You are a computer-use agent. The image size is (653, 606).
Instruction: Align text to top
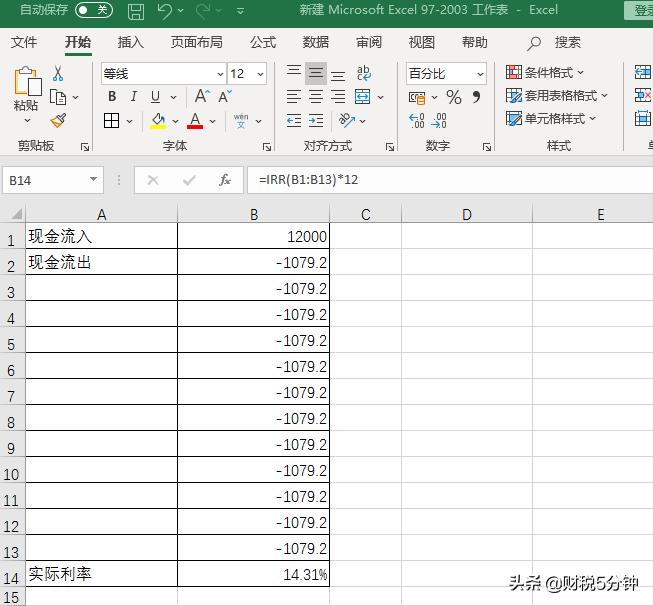294,72
